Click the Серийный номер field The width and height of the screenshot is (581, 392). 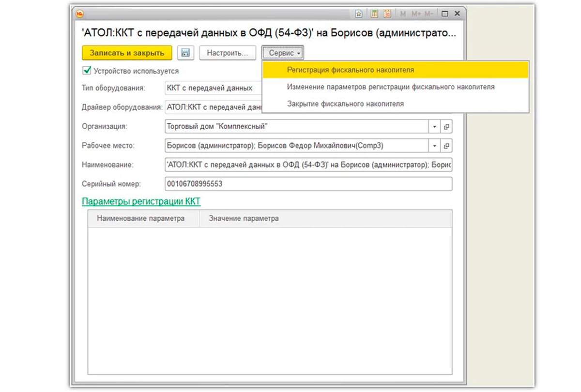pos(308,184)
